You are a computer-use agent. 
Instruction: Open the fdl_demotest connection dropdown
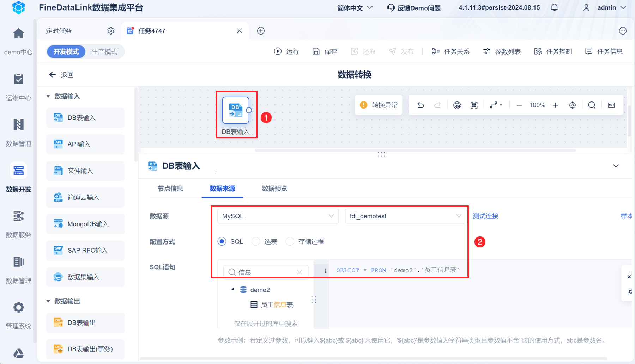405,216
